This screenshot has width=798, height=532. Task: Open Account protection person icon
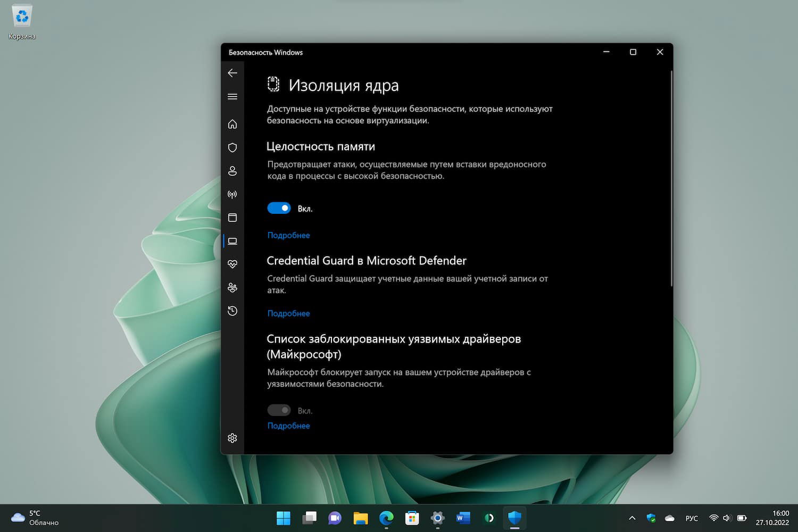232,171
